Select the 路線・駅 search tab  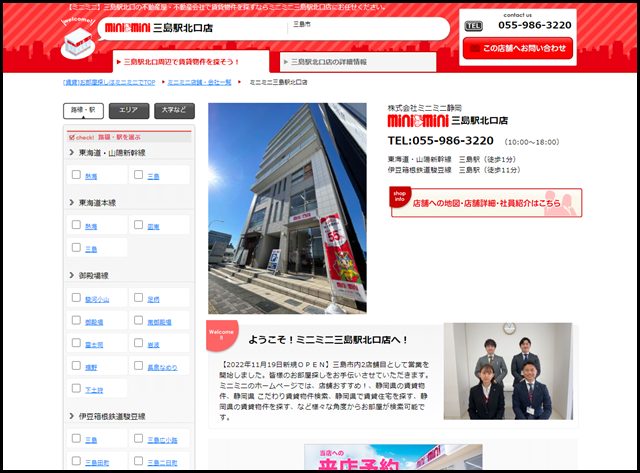(x=83, y=111)
